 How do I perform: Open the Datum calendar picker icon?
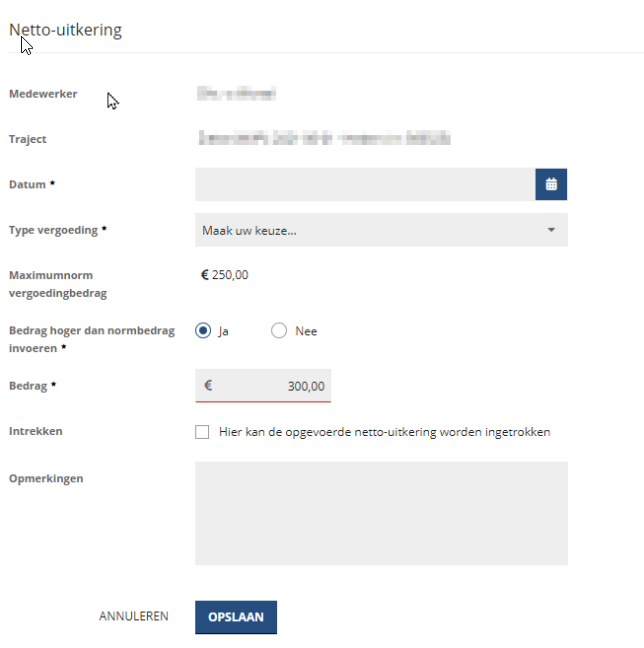[x=551, y=184]
